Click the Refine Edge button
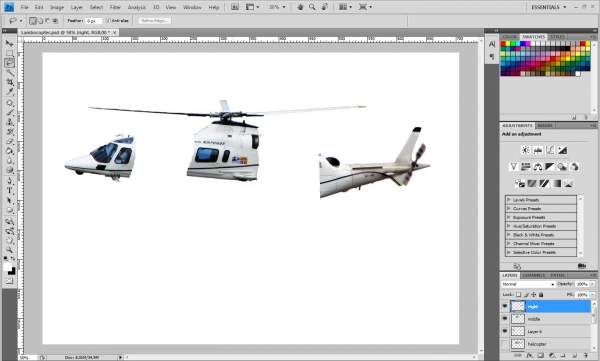 (x=154, y=21)
